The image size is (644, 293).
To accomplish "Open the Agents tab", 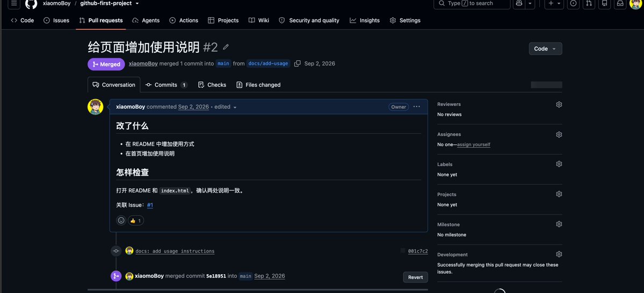I will tap(146, 20).
